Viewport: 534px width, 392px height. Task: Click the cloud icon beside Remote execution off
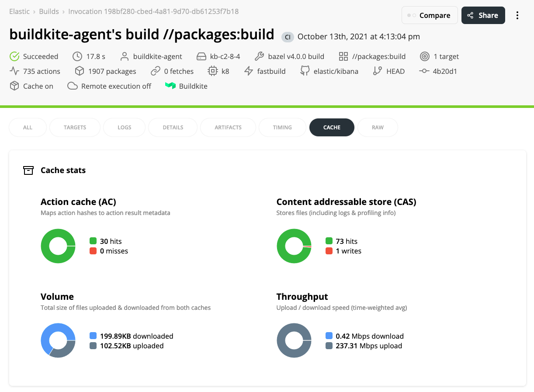(x=73, y=86)
